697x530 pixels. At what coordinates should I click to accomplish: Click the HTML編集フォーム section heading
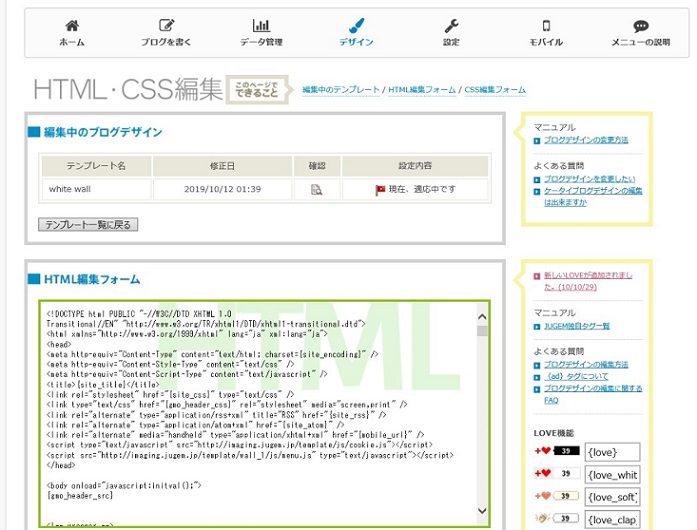[92, 279]
